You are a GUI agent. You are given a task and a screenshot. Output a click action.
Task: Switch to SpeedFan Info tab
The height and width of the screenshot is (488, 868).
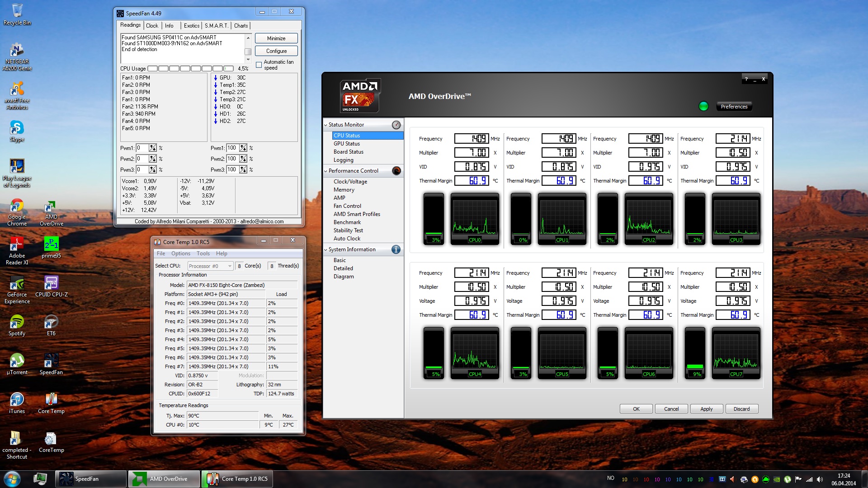tap(169, 26)
